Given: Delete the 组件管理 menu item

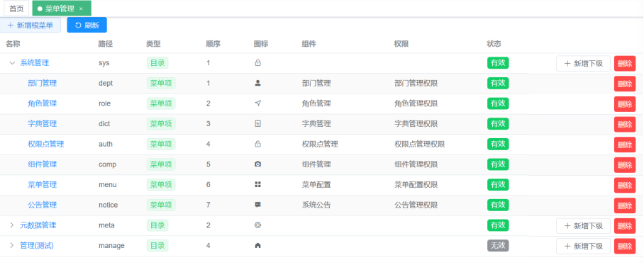Looking at the screenshot, I should [625, 165].
